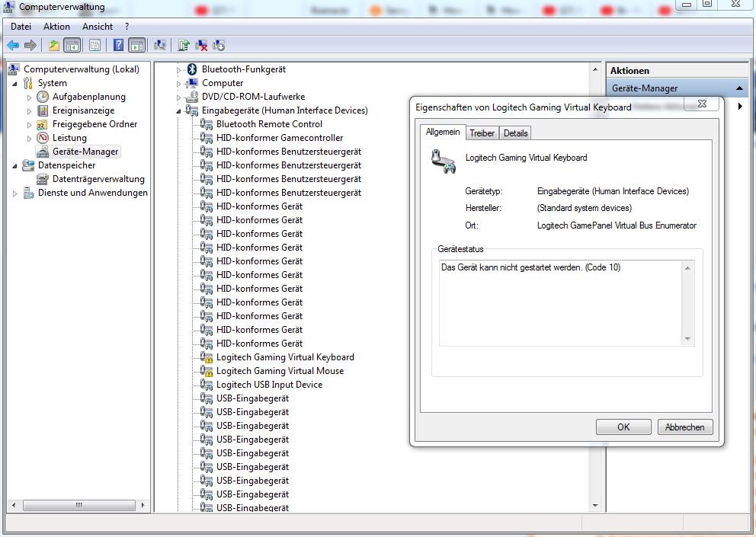
Task: Click the Update Driver Software toolbar icon
Action: (x=183, y=45)
